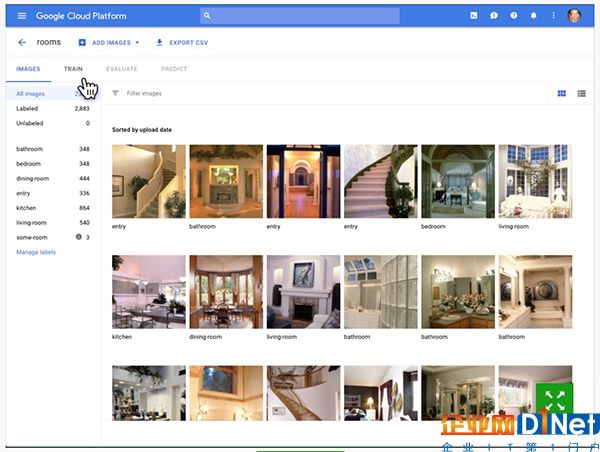Expand the Add Images dropdown arrow

coord(137,42)
